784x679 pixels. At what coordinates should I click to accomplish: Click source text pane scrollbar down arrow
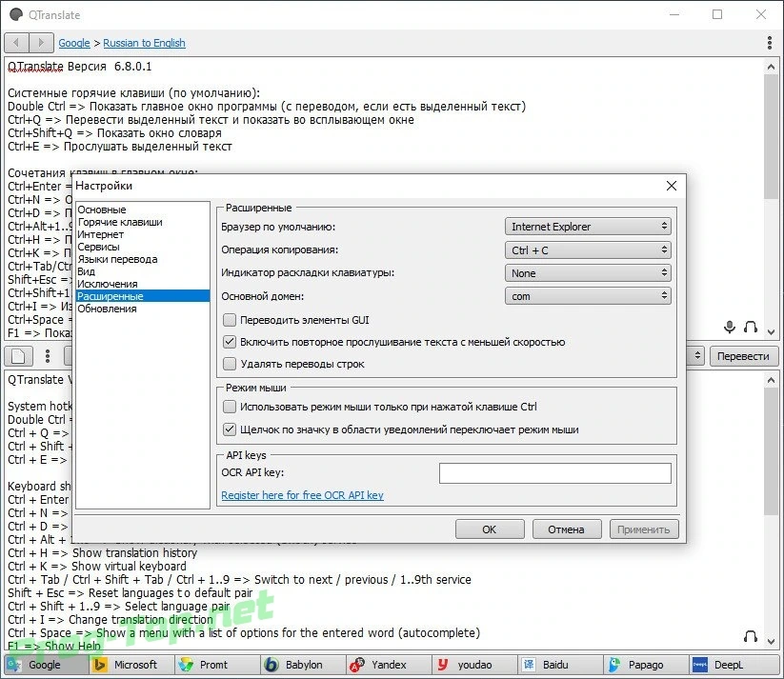coord(771,332)
